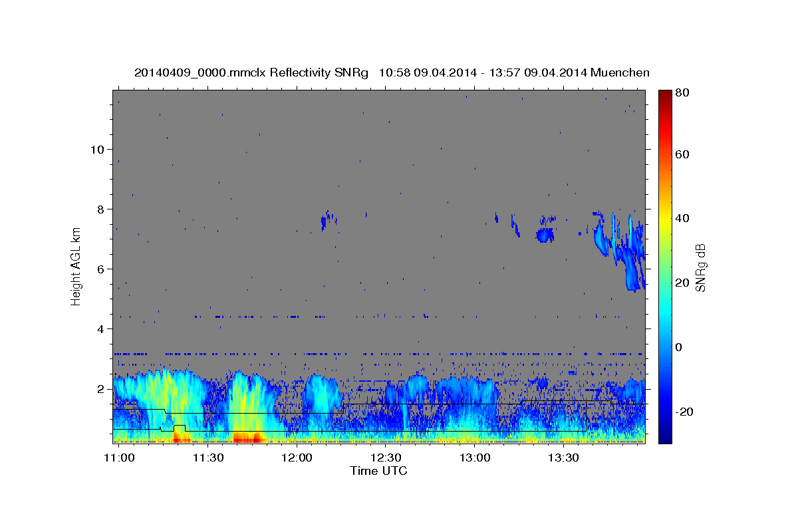798x532 pixels.
Task: Click the 13:30 time tick label
Action: [563, 458]
